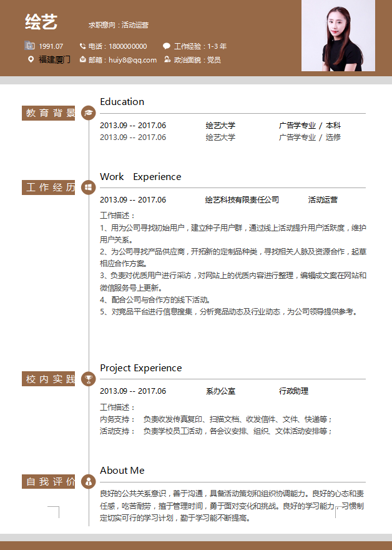Viewport: 392px width, 550px height.
Task: Click the email address huiy8@qq.com
Action: point(132,60)
